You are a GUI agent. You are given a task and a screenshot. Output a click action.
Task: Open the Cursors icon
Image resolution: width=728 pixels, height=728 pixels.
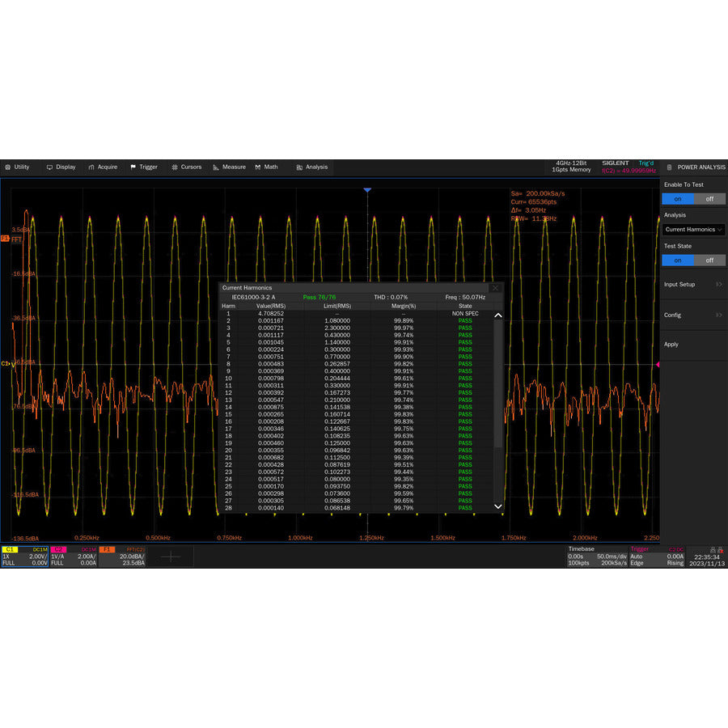[174, 167]
